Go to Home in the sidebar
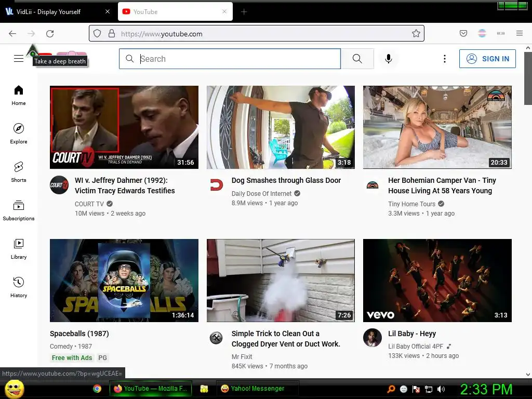The width and height of the screenshot is (532, 399). (x=19, y=96)
